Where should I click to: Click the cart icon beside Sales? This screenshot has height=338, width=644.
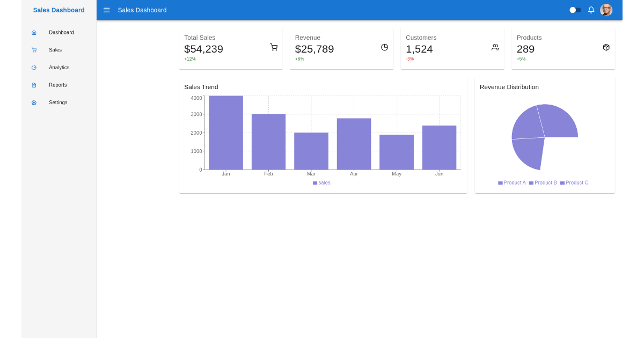(34, 50)
